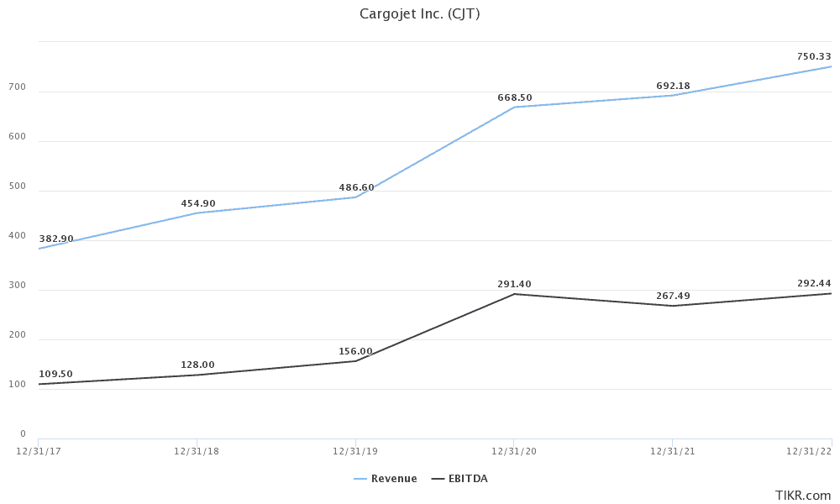Click the 267.49 EBITDA data label
The width and height of the screenshot is (840, 504).
[x=673, y=297]
